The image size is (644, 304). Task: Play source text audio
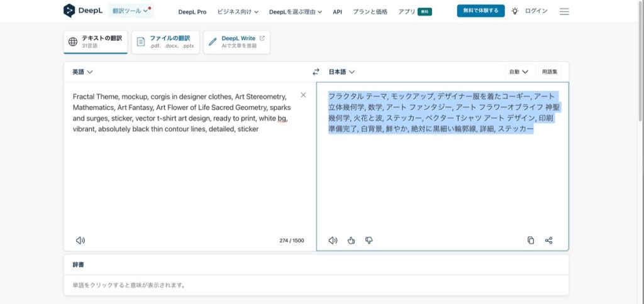click(80, 241)
